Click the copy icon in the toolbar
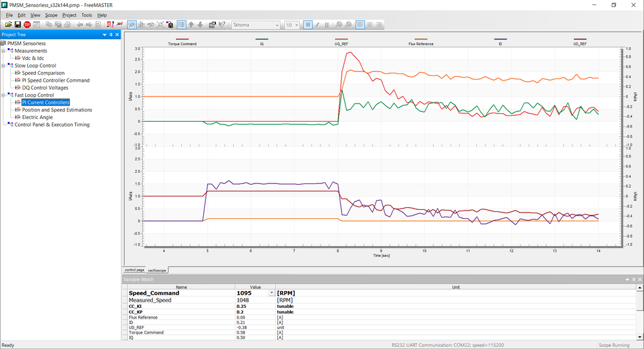644x349 pixels. point(48,24)
